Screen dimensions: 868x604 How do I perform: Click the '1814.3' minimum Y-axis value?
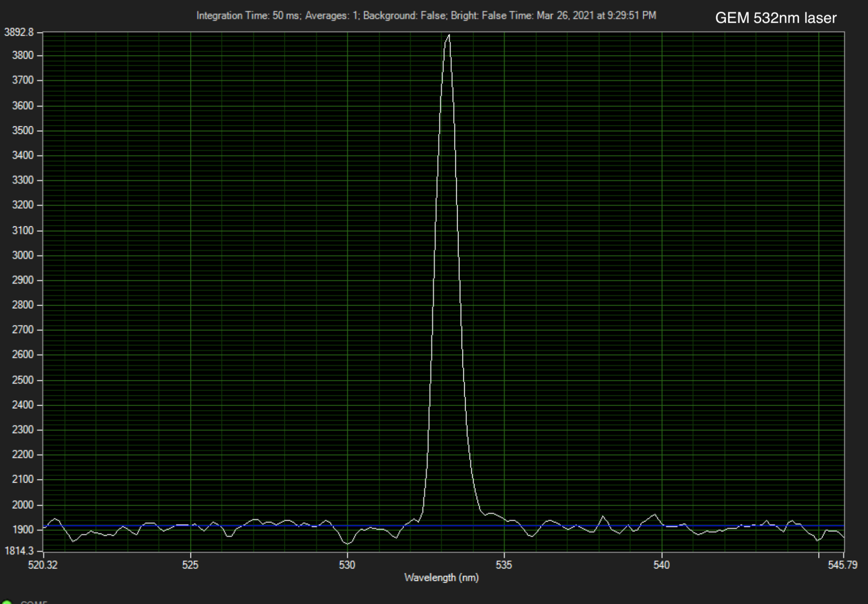19,551
